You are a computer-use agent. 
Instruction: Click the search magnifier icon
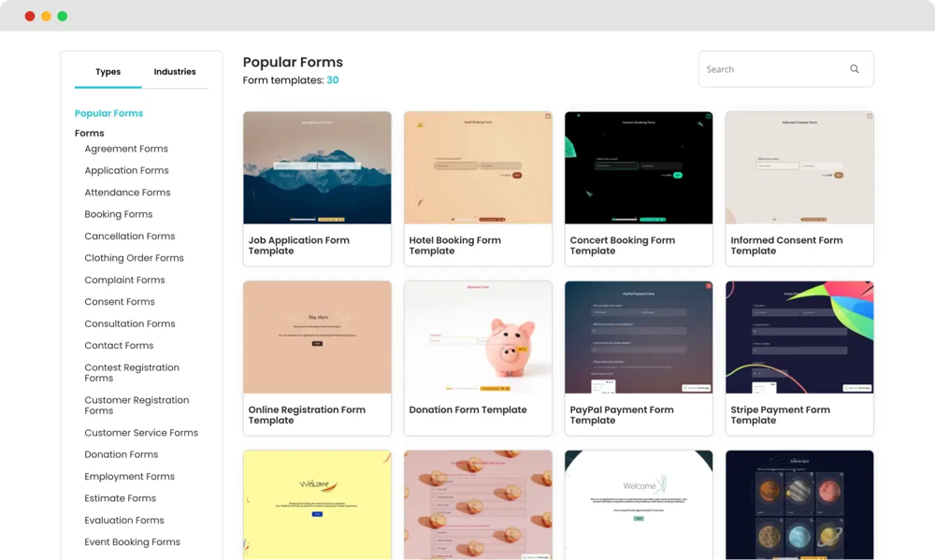[x=854, y=69]
